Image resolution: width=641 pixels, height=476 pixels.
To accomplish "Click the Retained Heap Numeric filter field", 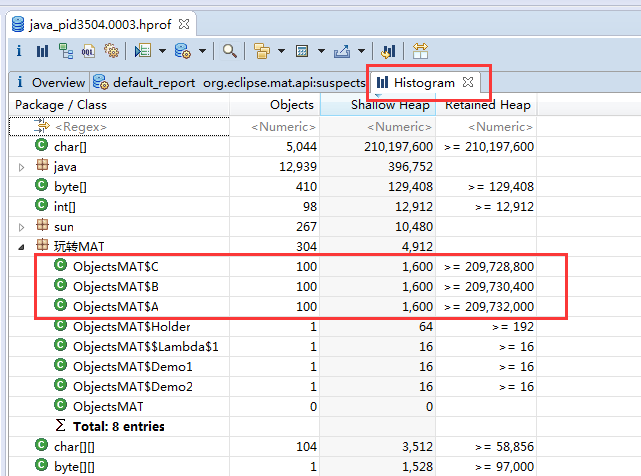I will coord(486,127).
